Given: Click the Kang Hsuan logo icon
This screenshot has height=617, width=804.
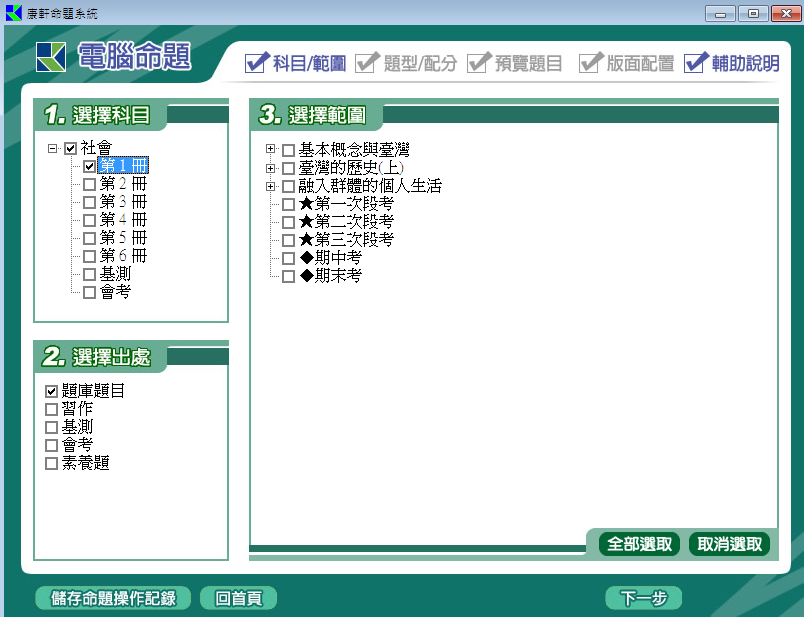Looking at the screenshot, I should point(51,57).
